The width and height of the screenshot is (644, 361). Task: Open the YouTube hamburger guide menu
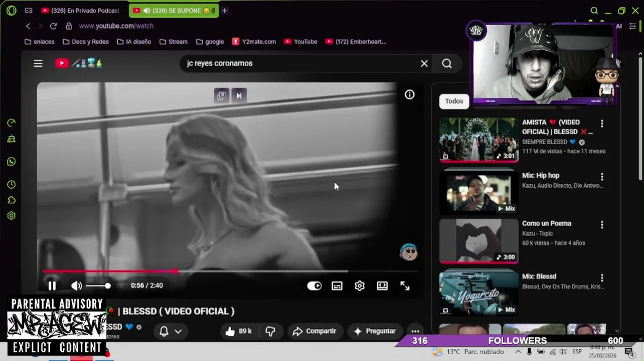point(38,63)
